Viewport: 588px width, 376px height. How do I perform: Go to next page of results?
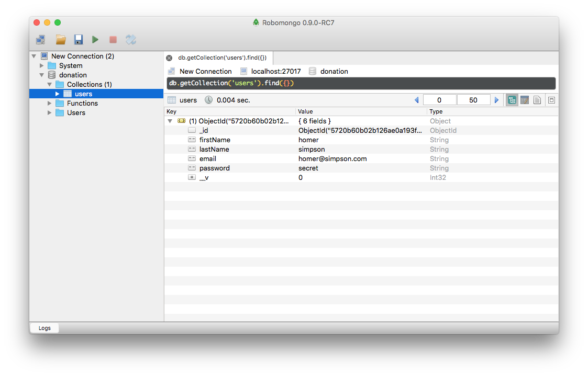497,100
